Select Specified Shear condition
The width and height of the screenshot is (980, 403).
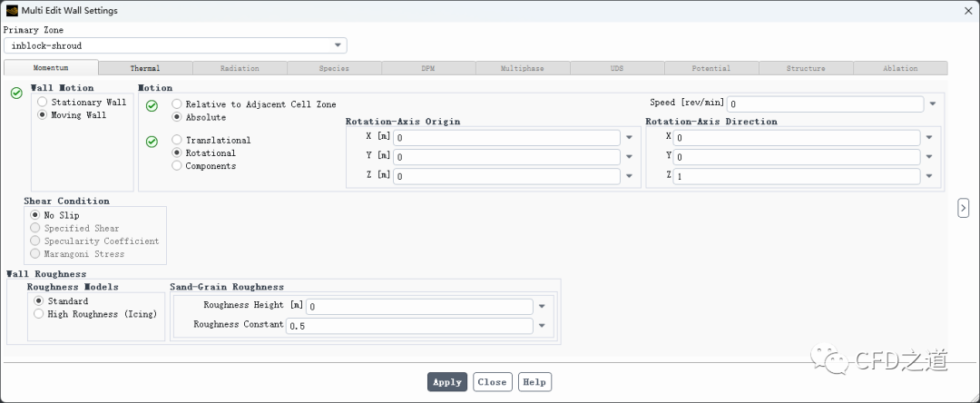click(75, 228)
